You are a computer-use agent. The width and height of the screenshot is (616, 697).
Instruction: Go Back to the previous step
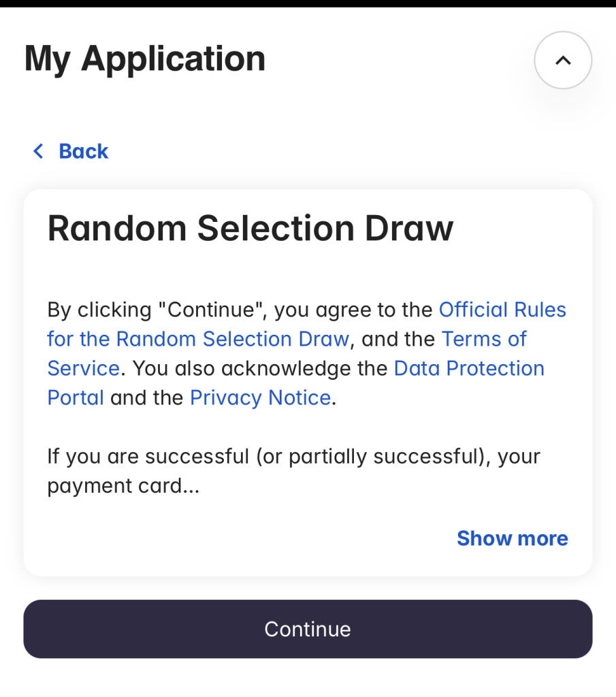(x=83, y=151)
